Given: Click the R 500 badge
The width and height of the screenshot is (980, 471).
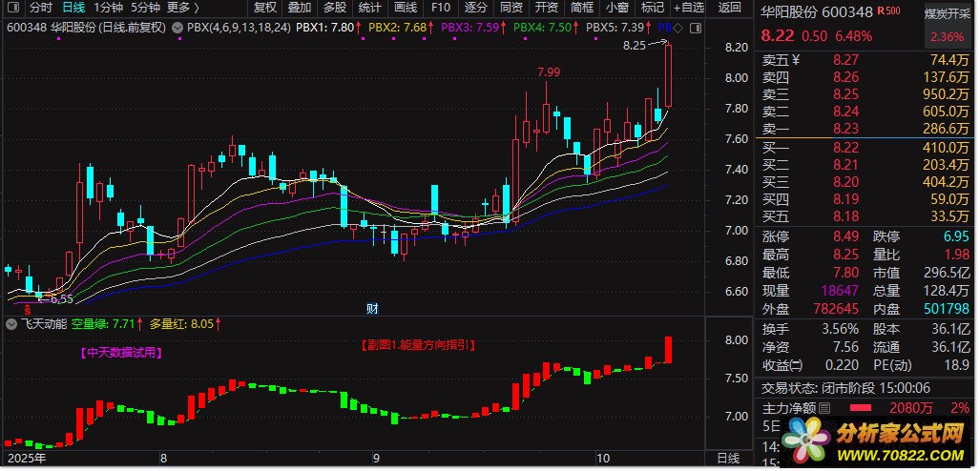Looking at the screenshot, I should (888, 11).
